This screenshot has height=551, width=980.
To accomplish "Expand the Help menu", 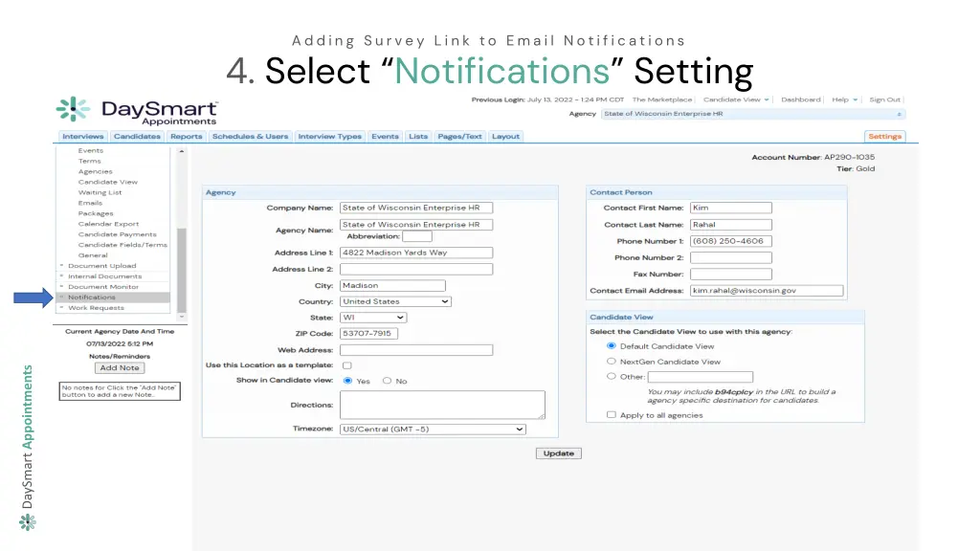I will click(844, 99).
